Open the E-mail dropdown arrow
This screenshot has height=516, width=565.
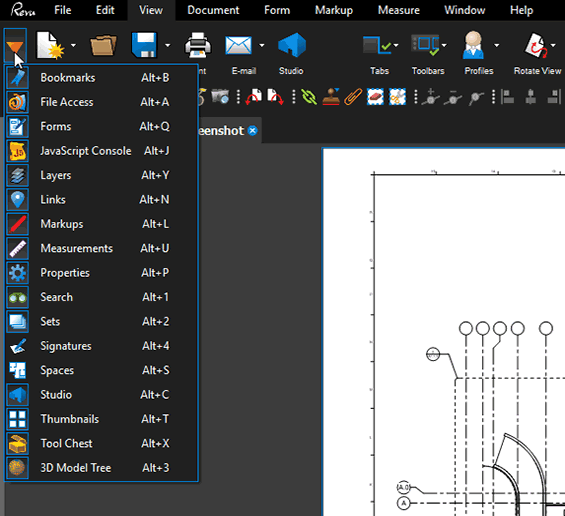coord(262,45)
